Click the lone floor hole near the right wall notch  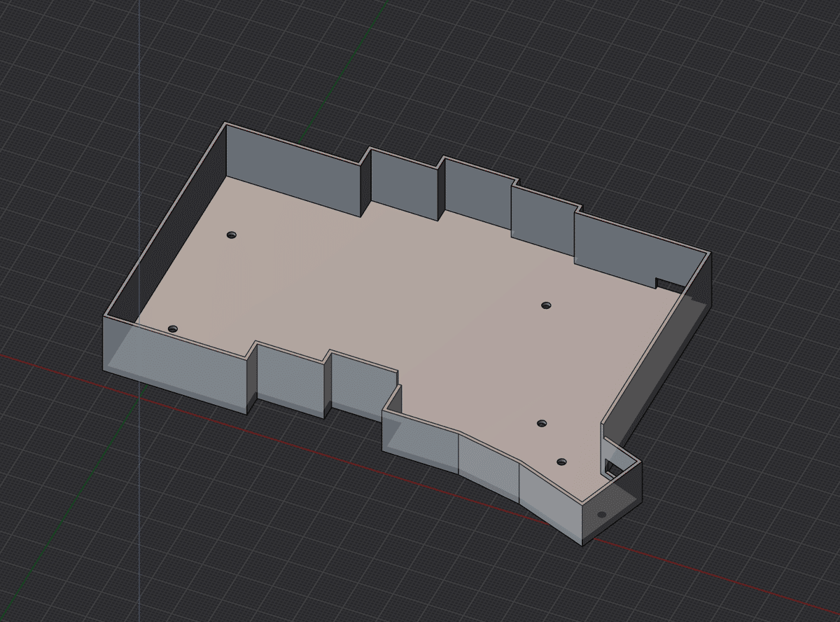[x=547, y=305]
